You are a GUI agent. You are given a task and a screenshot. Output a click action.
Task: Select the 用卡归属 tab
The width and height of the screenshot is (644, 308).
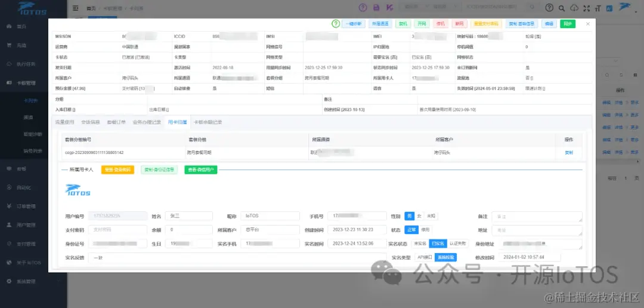click(x=178, y=122)
